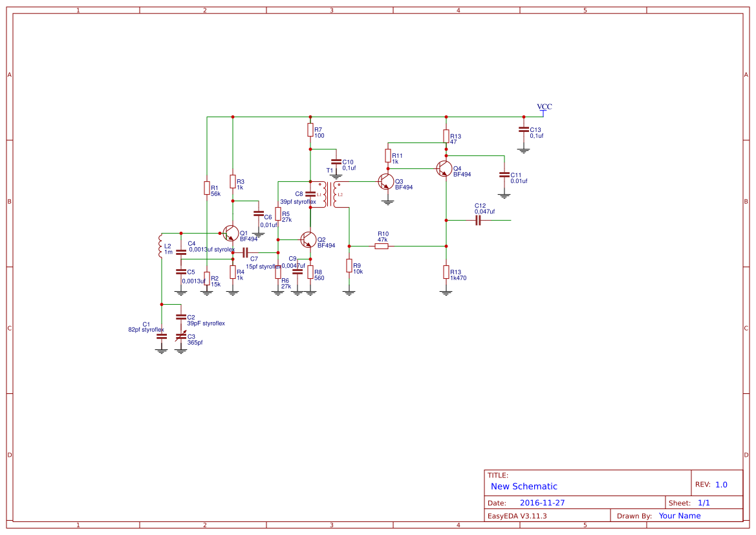The height and width of the screenshot is (535, 756).
Task: Click capacitor C12 0,047uf symbol
Action: coord(477,219)
